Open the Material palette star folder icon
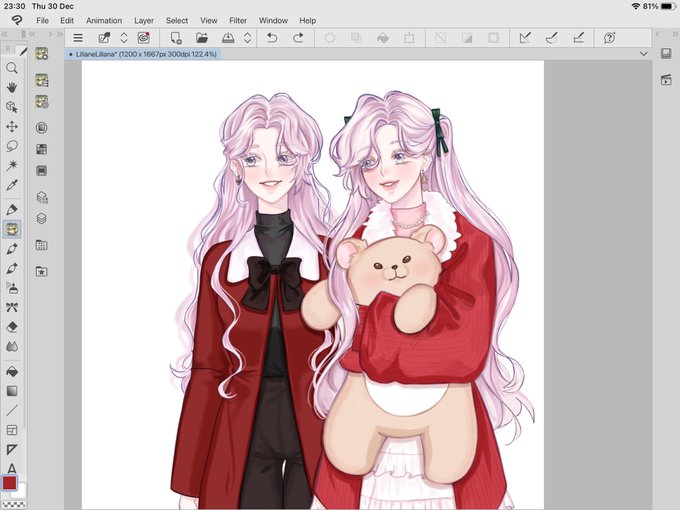 pos(42,272)
